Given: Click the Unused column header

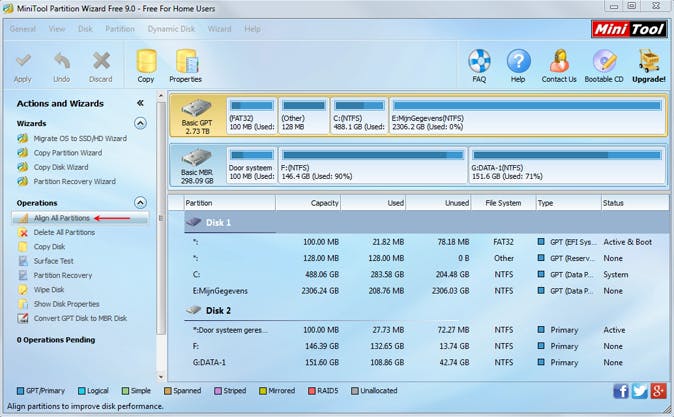Looking at the screenshot, I should pos(438,203).
